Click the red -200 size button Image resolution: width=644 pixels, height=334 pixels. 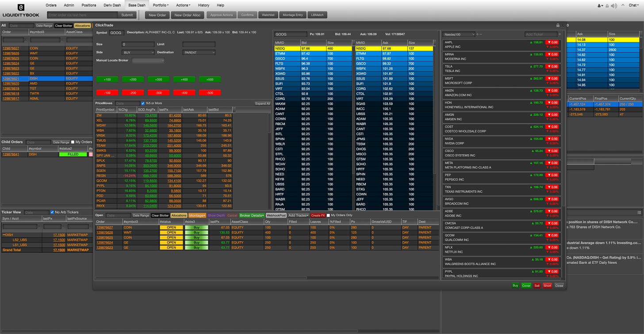pyautogui.click(x=133, y=93)
